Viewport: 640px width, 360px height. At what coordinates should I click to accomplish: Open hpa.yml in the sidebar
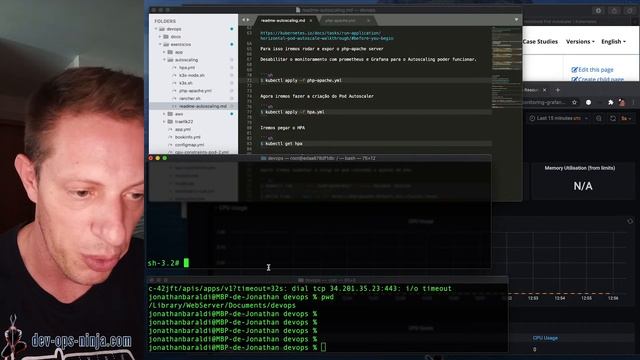(x=187, y=68)
